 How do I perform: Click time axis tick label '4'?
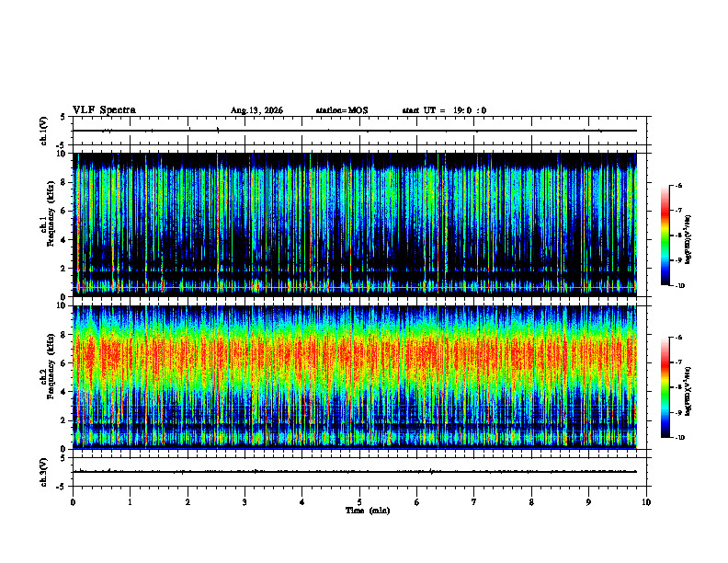[x=302, y=502]
